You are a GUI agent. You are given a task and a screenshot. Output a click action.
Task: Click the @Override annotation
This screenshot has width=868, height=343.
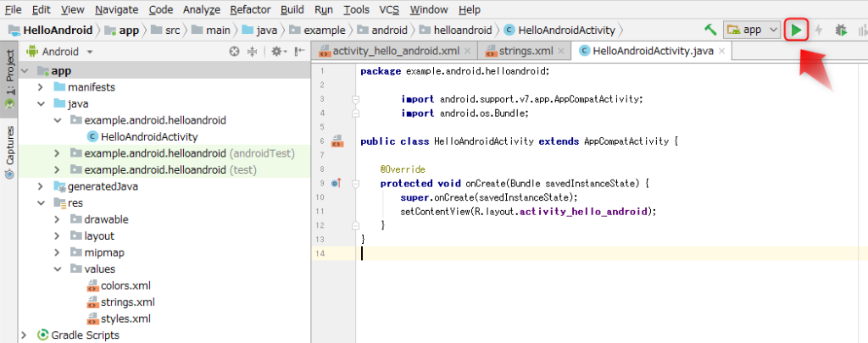tap(403, 169)
